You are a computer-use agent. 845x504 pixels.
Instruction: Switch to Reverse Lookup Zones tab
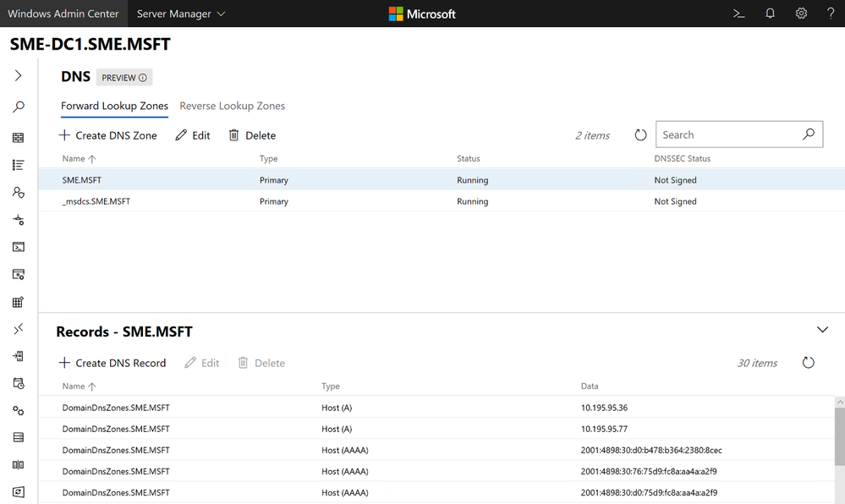point(233,107)
